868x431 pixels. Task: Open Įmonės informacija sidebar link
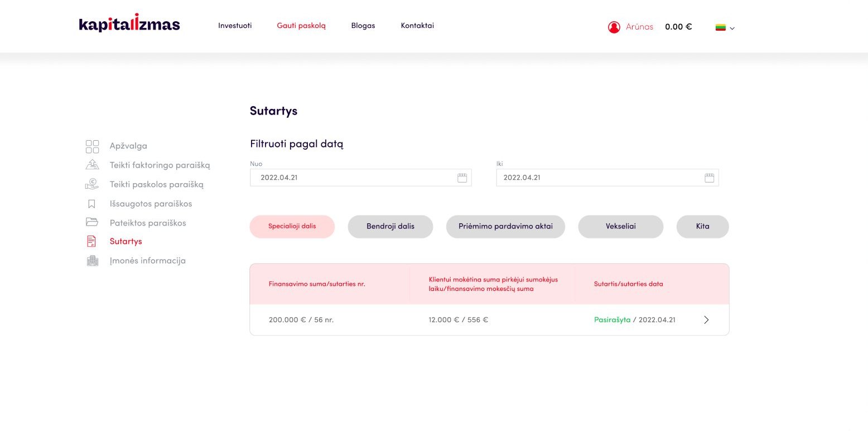[148, 261]
